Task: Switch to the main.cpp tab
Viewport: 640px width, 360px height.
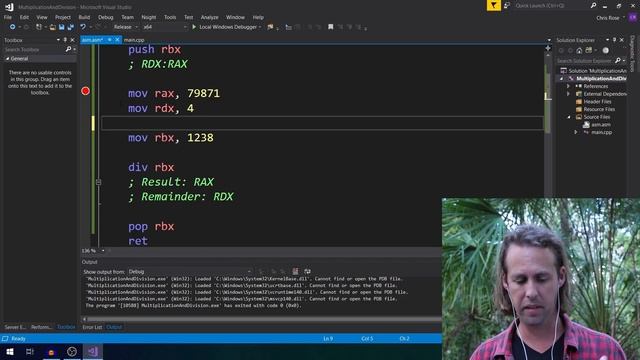Action: click(x=134, y=40)
